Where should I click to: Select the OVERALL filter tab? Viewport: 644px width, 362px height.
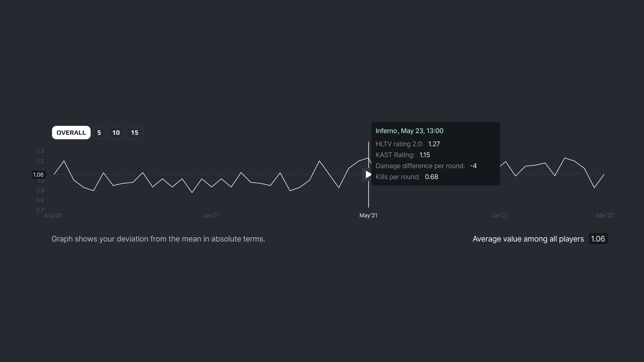[x=71, y=133]
